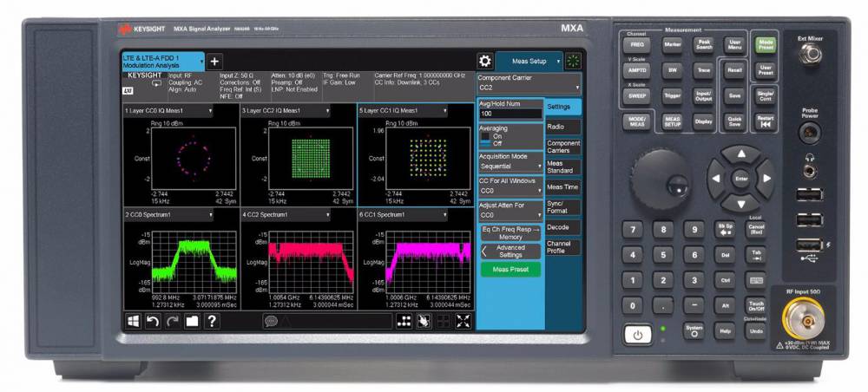Tap Eq Ch Freq Resp to Memory button

(x=510, y=232)
